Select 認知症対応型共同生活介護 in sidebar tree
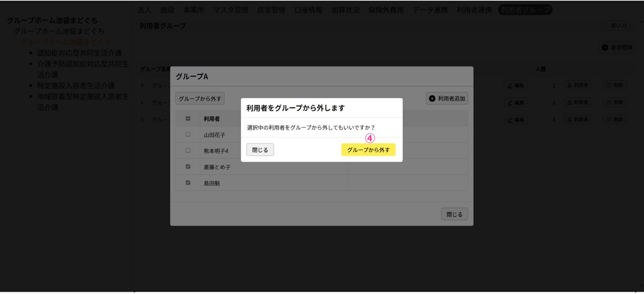644x294 pixels. 79,53
